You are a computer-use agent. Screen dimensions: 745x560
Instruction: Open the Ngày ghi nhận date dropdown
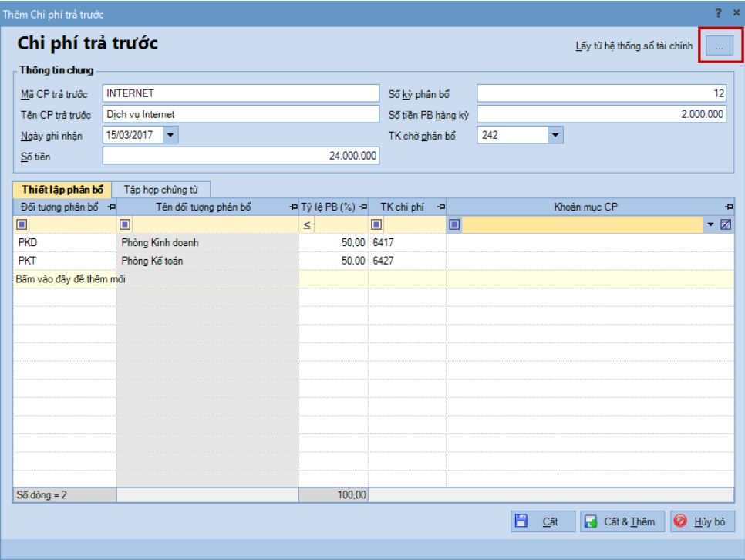[x=170, y=135]
